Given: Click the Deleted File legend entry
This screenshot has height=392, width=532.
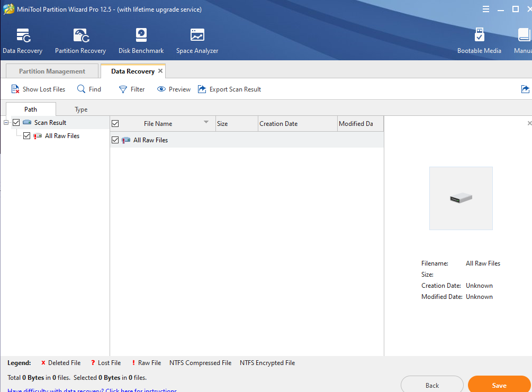Looking at the screenshot, I should (61, 363).
